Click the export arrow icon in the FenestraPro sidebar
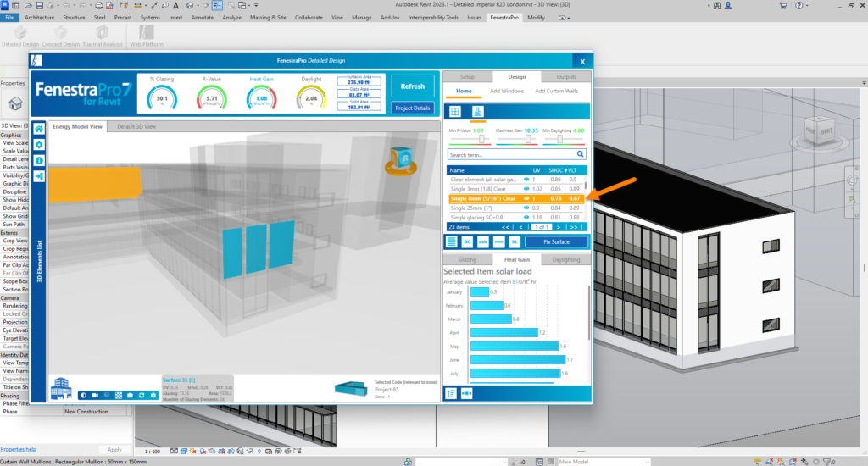The image size is (868, 466). [x=39, y=176]
